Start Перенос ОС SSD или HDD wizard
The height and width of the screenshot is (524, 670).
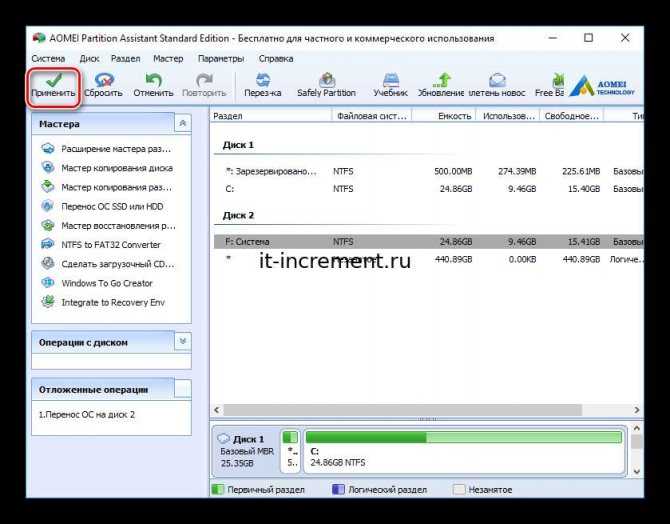click(102, 206)
